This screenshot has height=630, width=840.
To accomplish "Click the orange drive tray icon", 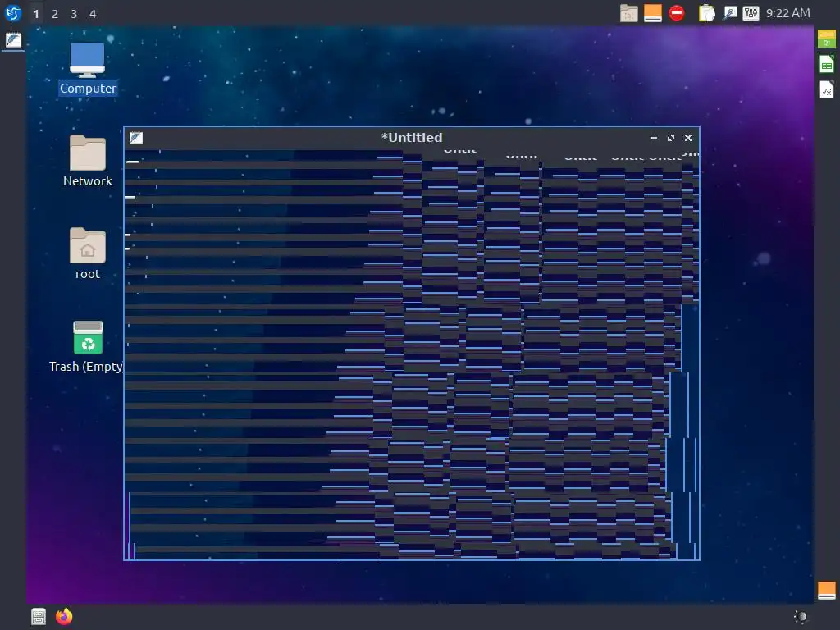I will (x=652, y=13).
